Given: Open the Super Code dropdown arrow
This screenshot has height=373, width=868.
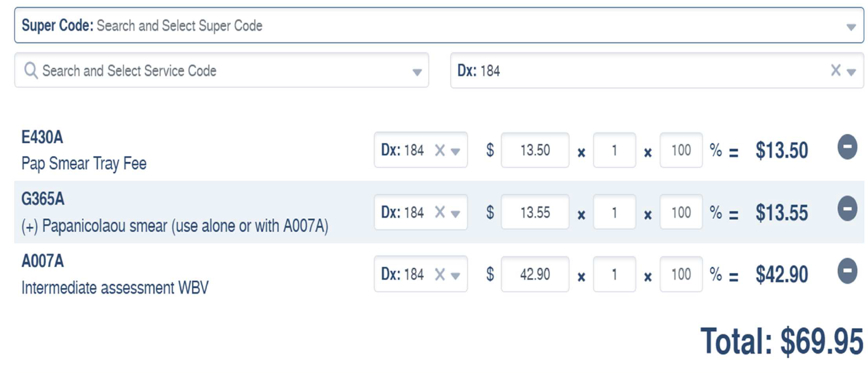Looking at the screenshot, I should (x=851, y=27).
